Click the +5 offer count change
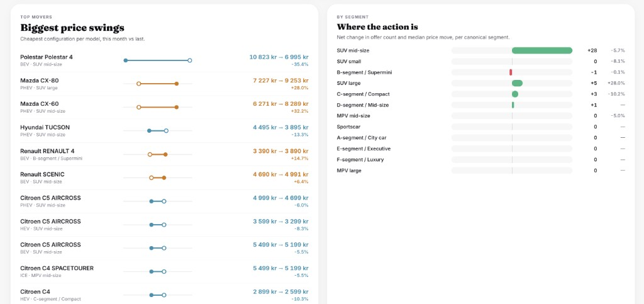644x304 pixels. (x=594, y=83)
